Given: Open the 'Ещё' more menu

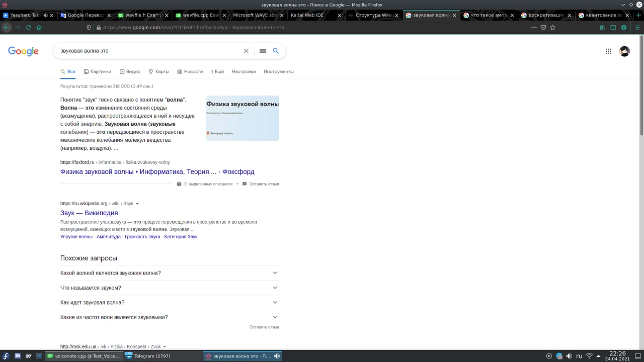Looking at the screenshot, I should click(217, 71).
